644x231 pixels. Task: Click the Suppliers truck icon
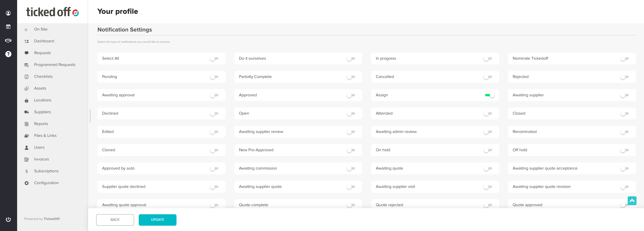[x=27, y=112]
